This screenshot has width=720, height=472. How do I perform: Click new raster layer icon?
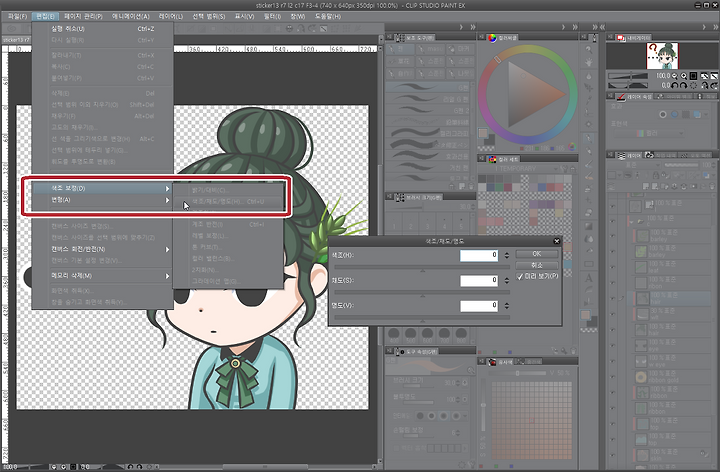(x=646, y=186)
